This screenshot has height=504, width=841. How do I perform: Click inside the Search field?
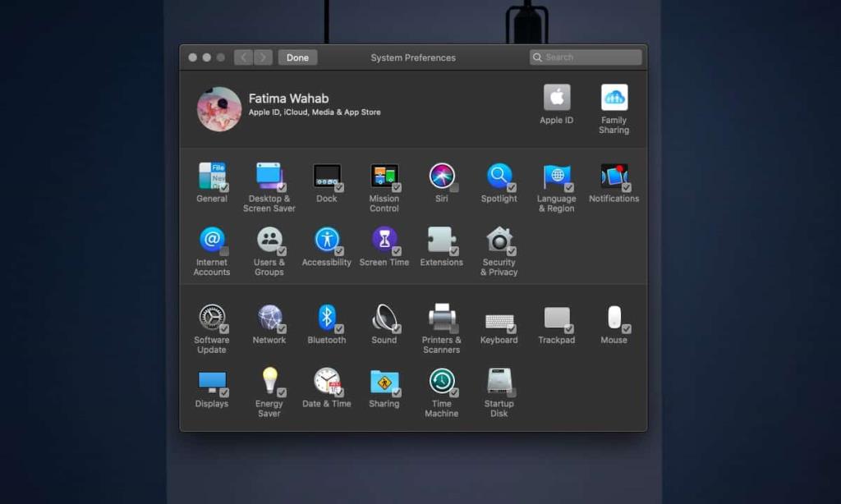click(x=585, y=57)
